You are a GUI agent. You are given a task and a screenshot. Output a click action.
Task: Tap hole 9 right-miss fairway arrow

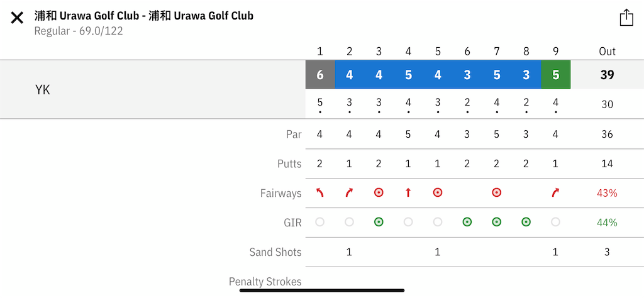click(556, 192)
